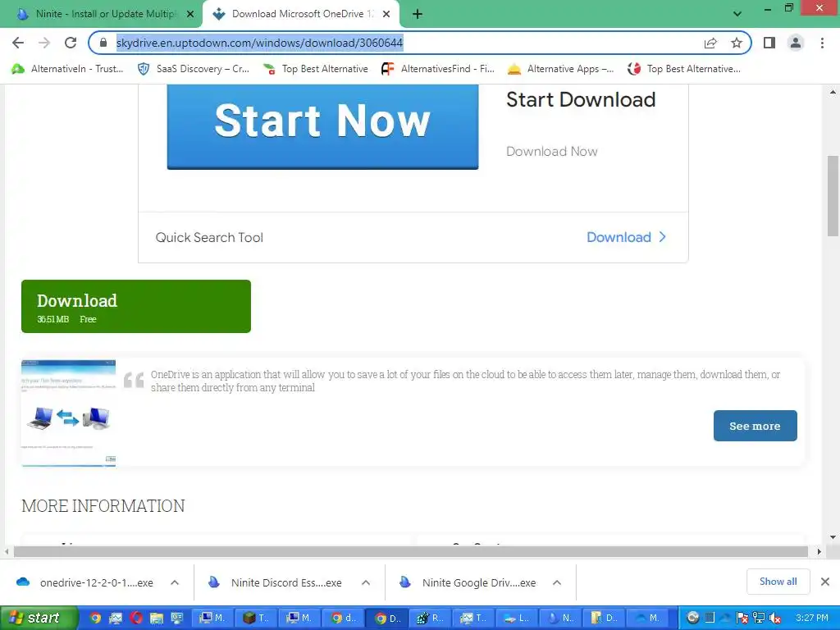
Task: Close the downloads shelf
Action: pyautogui.click(x=825, y=582)
